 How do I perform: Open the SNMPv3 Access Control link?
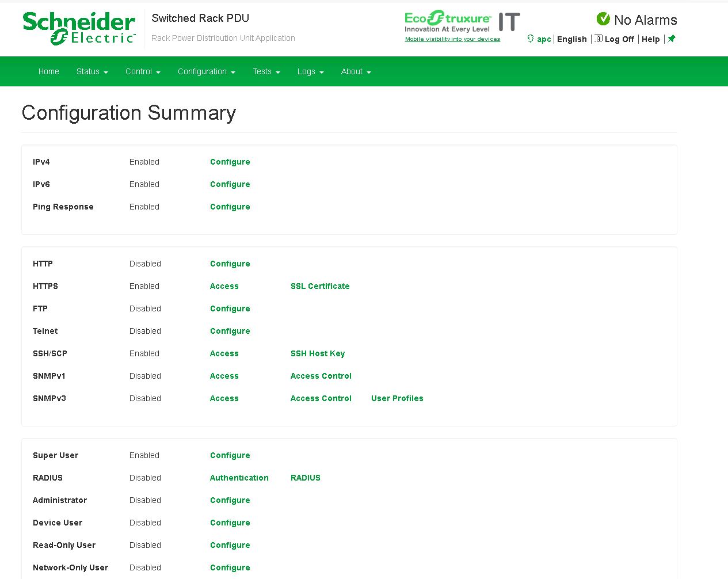click(x=321, y=398)
